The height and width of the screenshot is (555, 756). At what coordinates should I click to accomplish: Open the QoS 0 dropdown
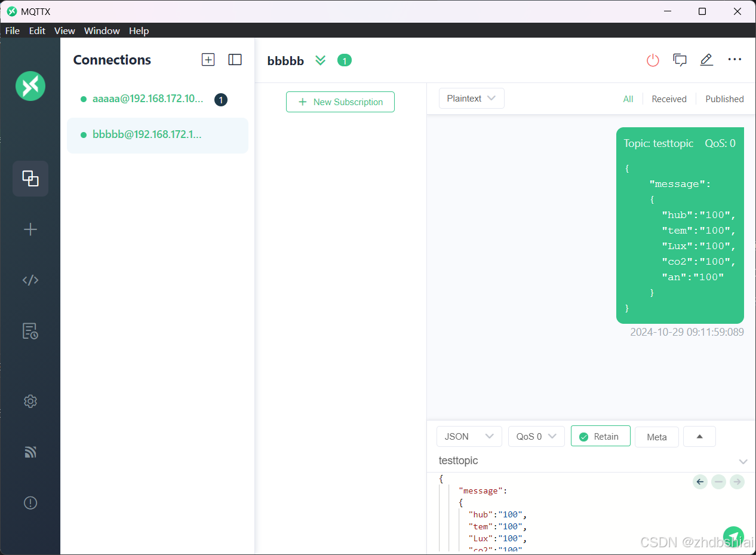[536, 437]
